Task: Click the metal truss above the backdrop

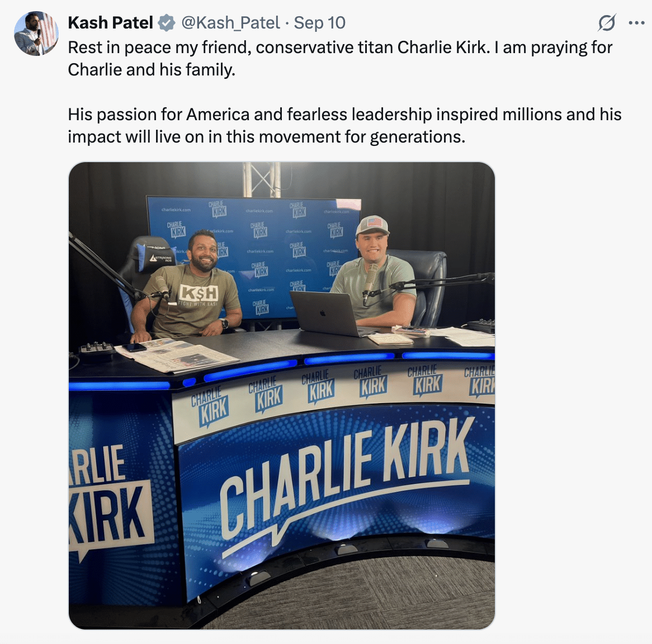Action: (262, 179)
